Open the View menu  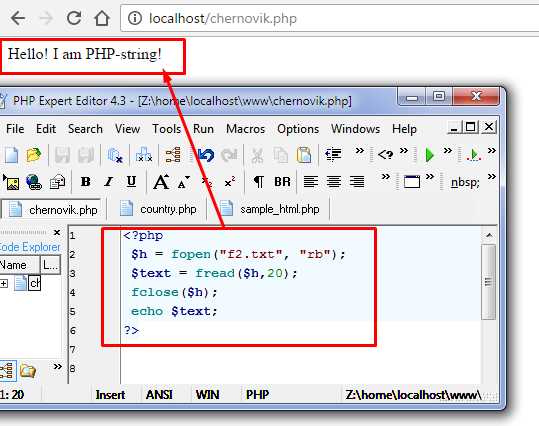[127, 129]
